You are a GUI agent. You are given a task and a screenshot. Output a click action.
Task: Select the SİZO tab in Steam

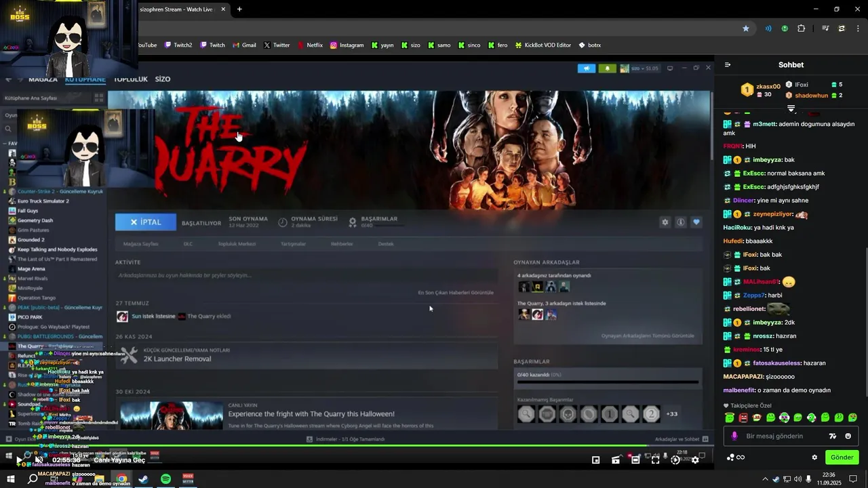(x=163, y=79)
